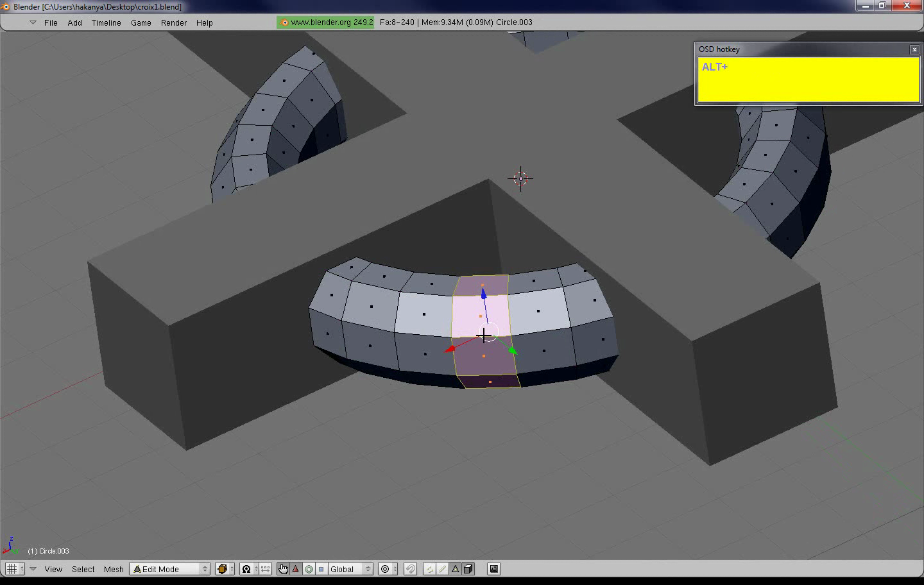Visit the www.blender.org 249.2 link

point(325,22)
